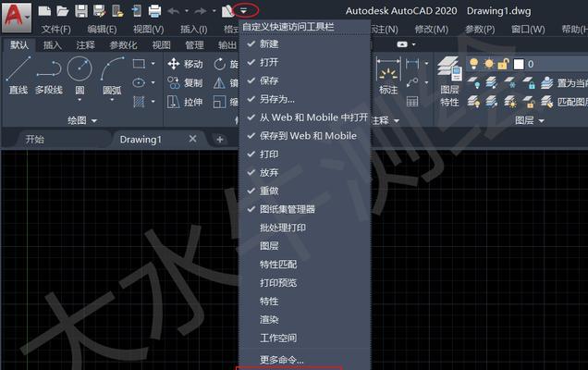Click the layer color white swatch
This screenshot has width=588, height=370.
(519, 64)
